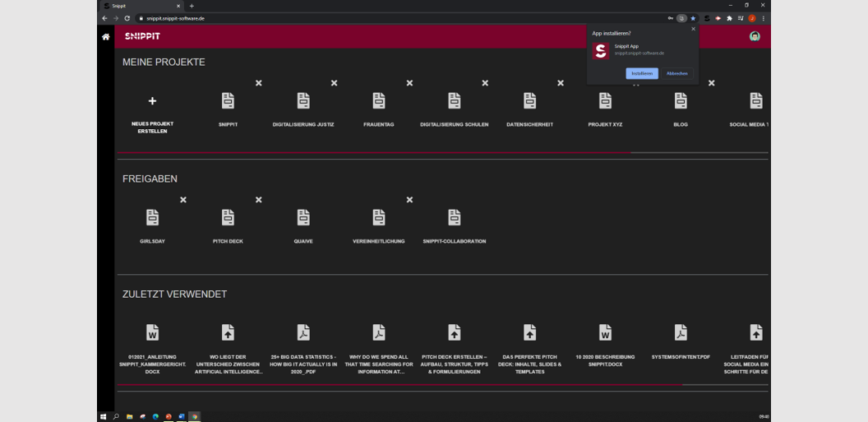Image resolution: width=868 pixels, height=422 pixels.
Task: Remove the Pitch Deck share with its X
Action: pyautogui.click(x=259, y=199)
